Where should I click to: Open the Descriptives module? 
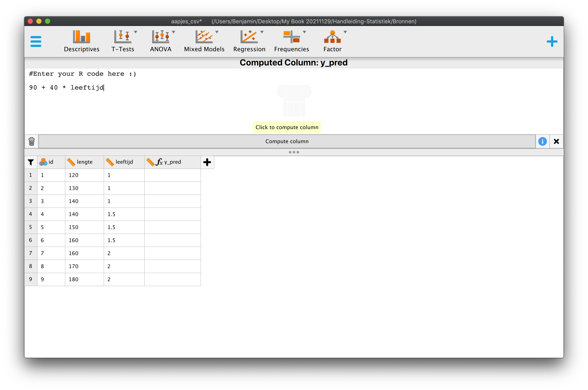tap(81, 41)
